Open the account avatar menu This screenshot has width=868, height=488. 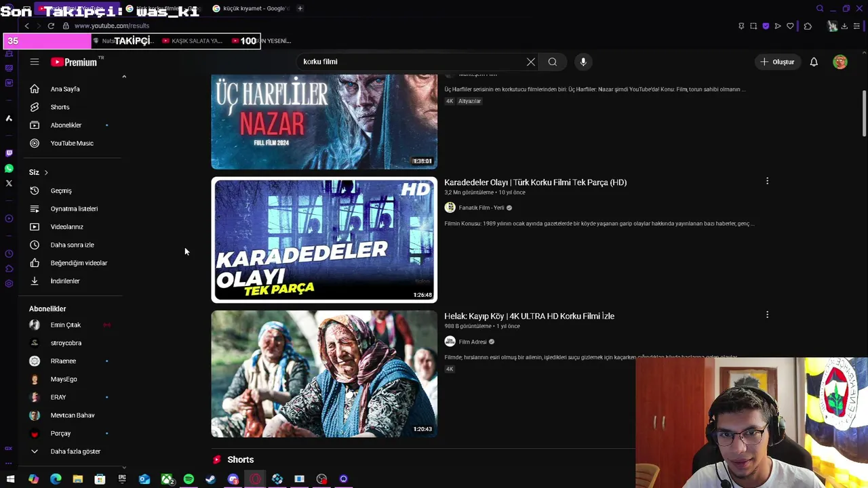[840, 62]
